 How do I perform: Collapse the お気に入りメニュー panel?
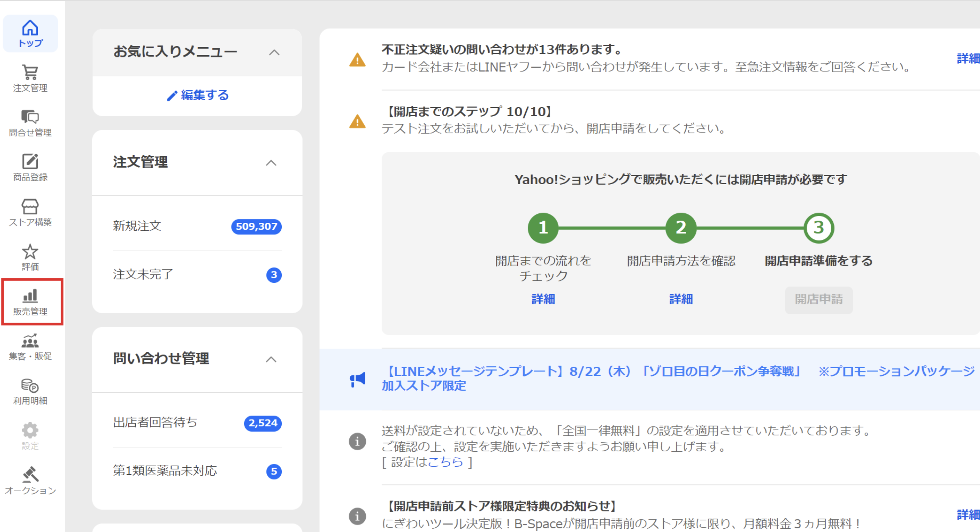click(x=274, y=52)
